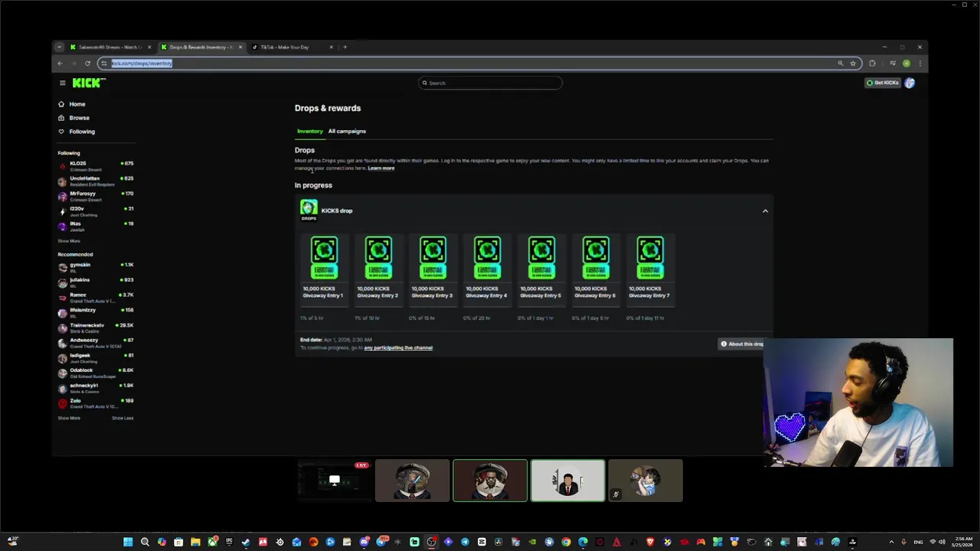Open recommended channel Zolo
The image size is (980, 551).
(96, 403)
